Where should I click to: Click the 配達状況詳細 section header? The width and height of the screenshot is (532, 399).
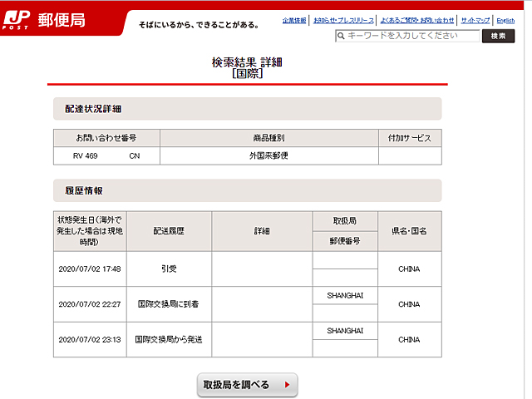(x=94, y=109)
